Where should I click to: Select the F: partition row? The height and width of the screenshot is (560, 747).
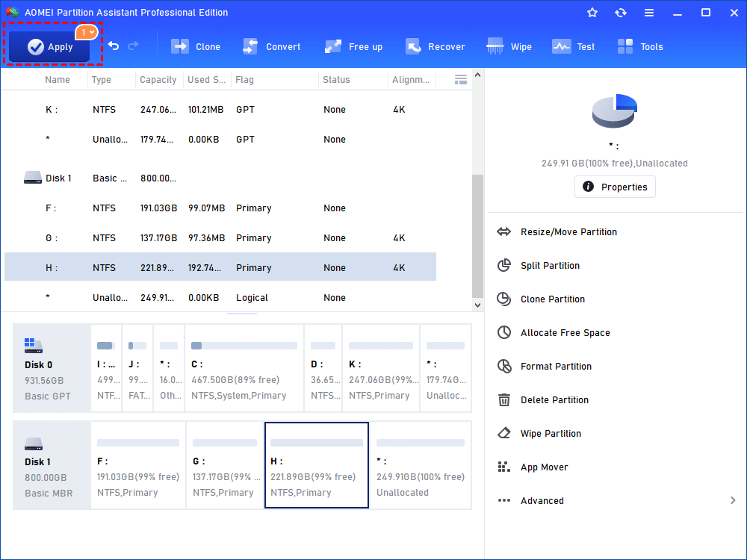pyautogui.click(x=220, y=208)
